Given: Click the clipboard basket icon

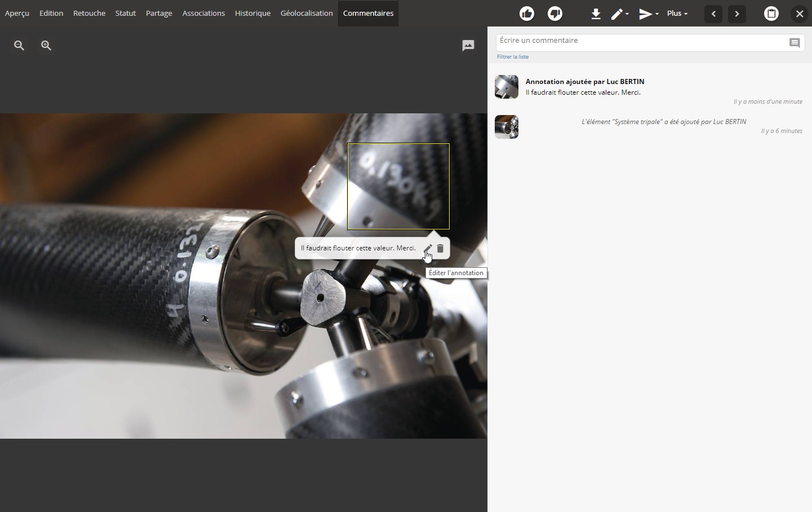Looking at the screenshot, I should pyautogui.click(x=772, y=14).
